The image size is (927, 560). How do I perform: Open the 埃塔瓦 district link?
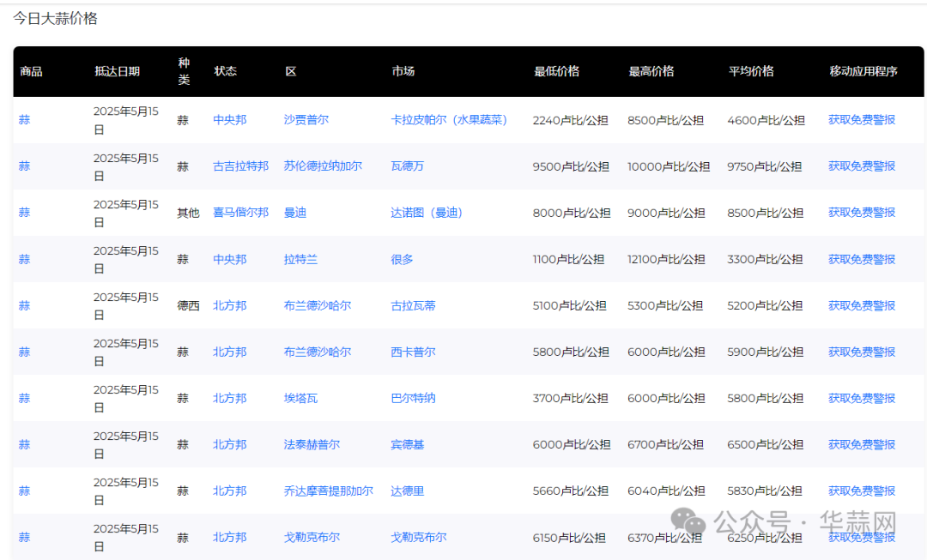(300, 398)
